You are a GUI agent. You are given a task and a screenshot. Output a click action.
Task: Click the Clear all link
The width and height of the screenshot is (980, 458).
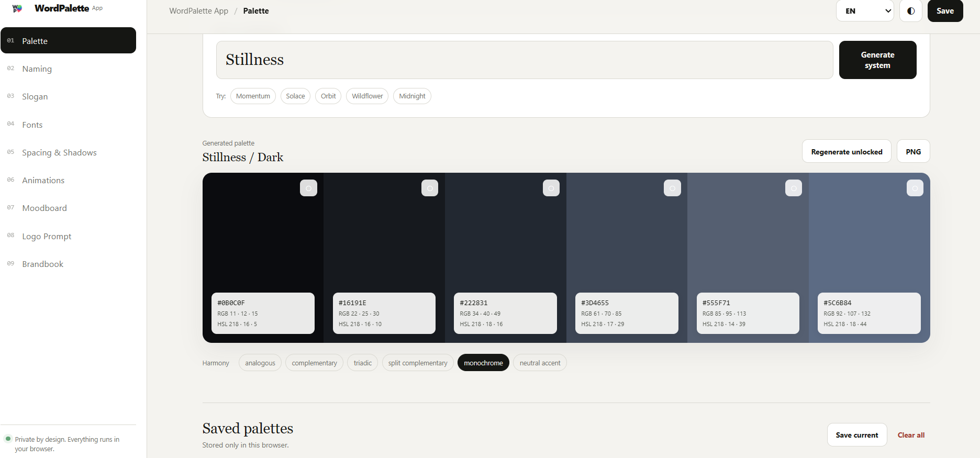click(911, 435)
